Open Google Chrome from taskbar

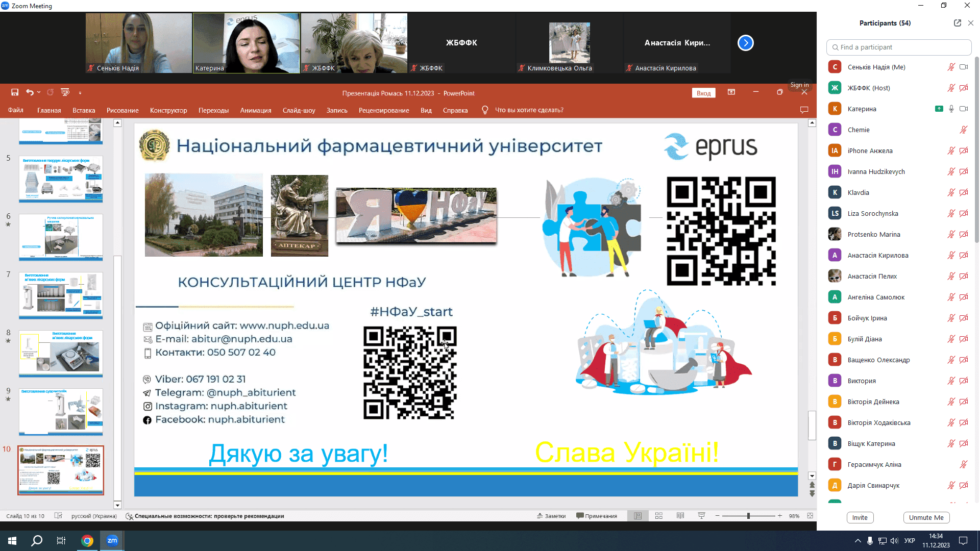[87, 540]
